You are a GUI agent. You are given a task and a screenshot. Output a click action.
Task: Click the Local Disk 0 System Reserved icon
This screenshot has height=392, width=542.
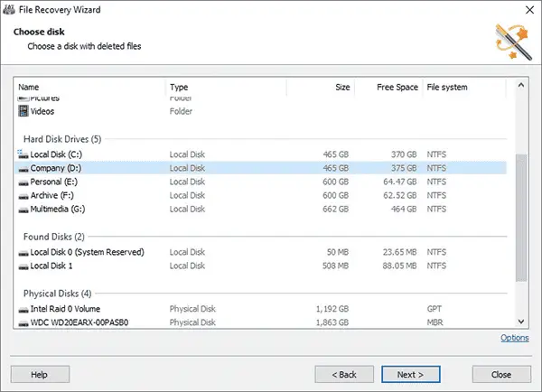pos(23,253)
